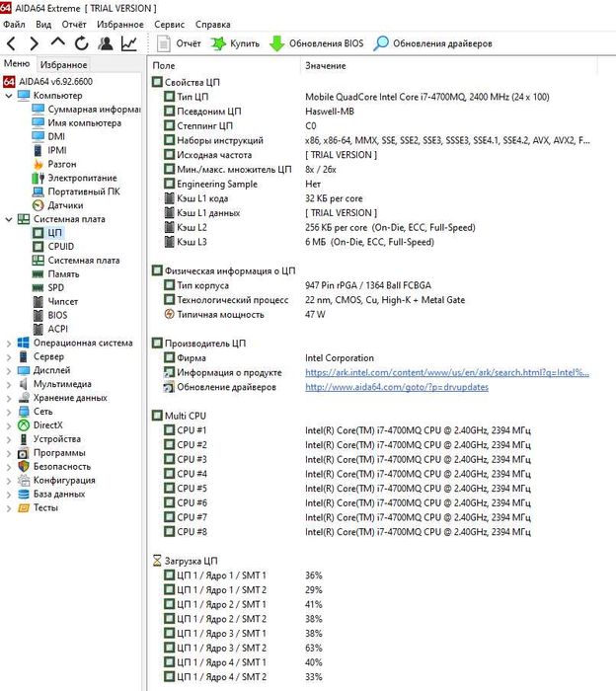This screenshot has width=616, height=691.
Task: Select the DMI tree item
Action: [49, 136]
